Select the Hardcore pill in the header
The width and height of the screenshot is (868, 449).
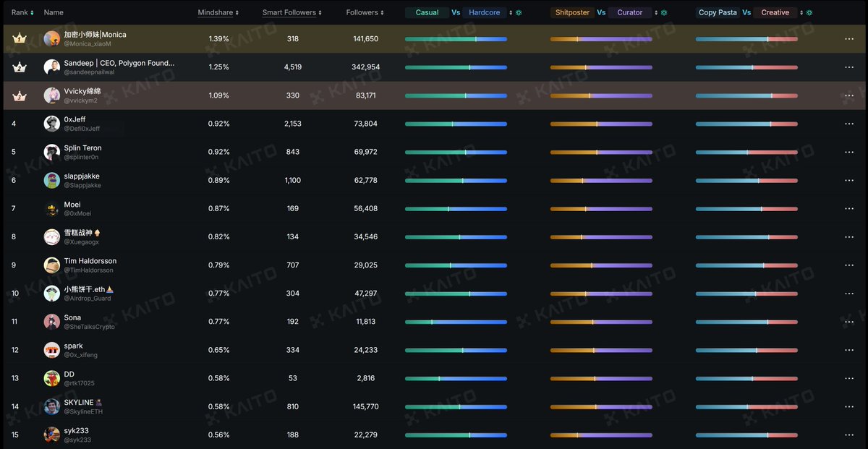pos(484,13)
